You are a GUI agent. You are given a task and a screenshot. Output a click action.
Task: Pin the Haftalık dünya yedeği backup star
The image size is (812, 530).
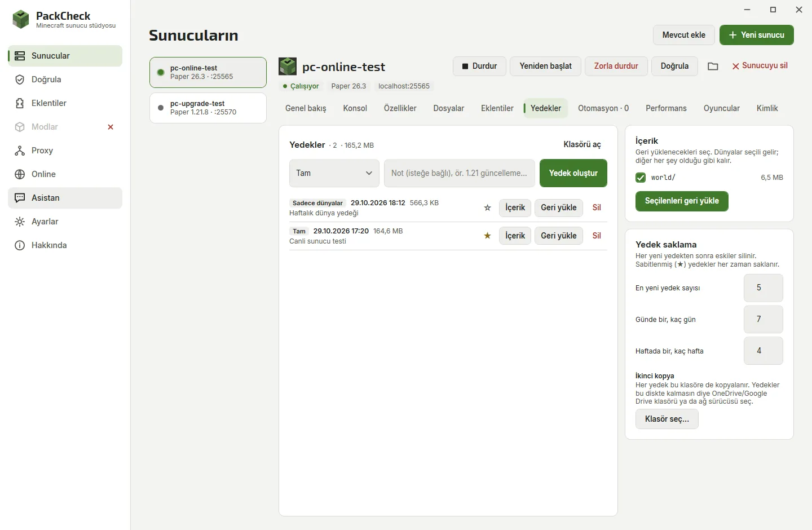[488, 207]
